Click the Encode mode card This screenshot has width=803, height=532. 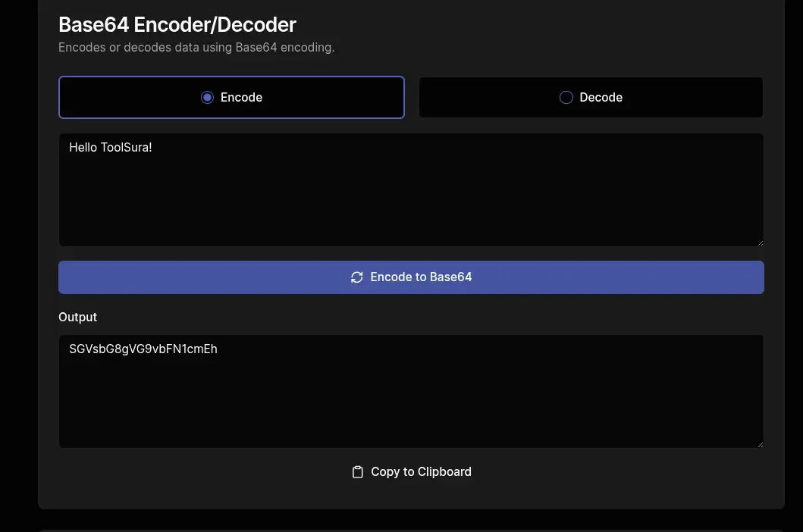click(x=231, y=97)
